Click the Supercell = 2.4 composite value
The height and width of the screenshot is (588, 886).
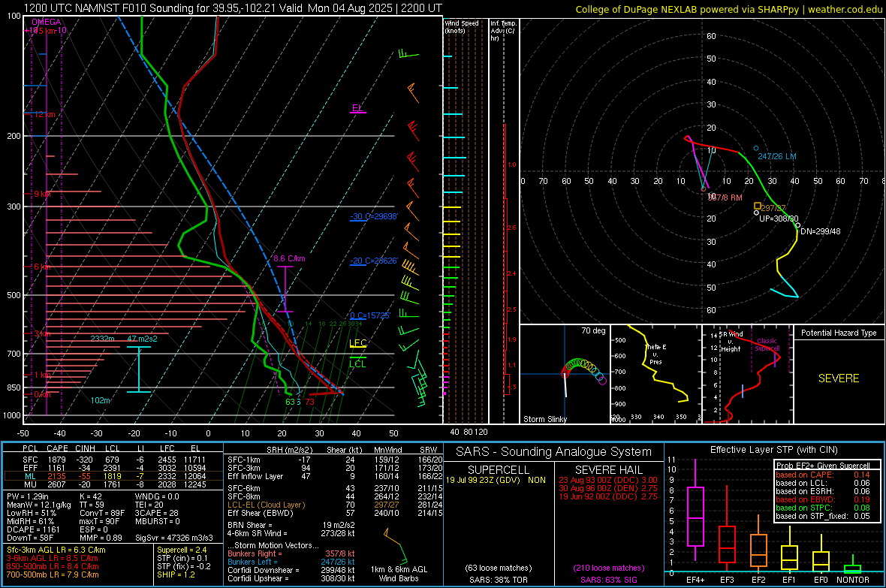pyautogui.click(x=182, y=550)
